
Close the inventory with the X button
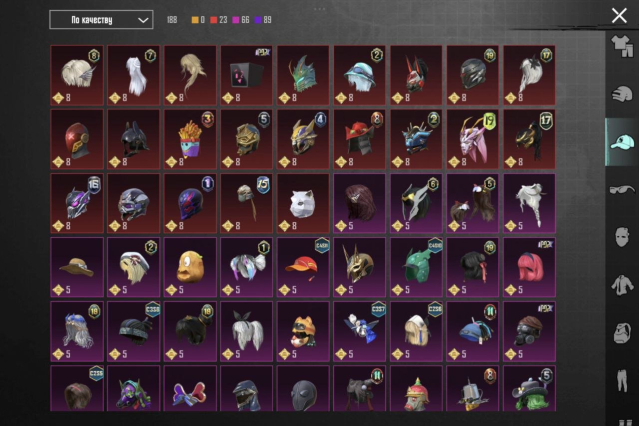[x=619, y=16]
